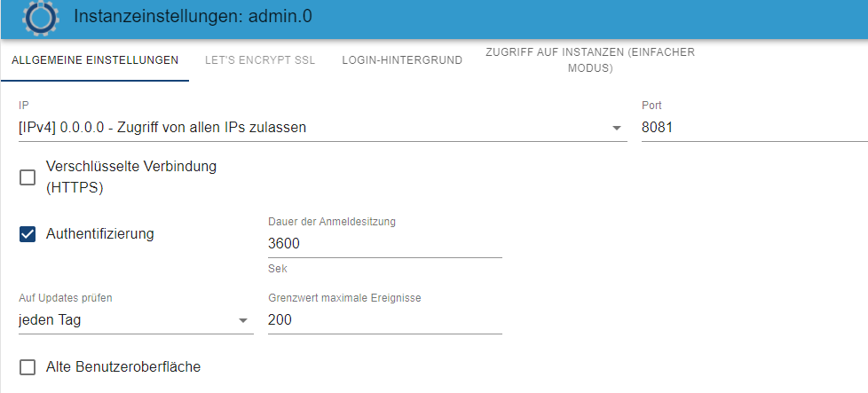This screenshot has height=393, width=868.
Task: Click the 'Instanzeinstellungen: admin.0' header title
Action: [x=193, y=17]
